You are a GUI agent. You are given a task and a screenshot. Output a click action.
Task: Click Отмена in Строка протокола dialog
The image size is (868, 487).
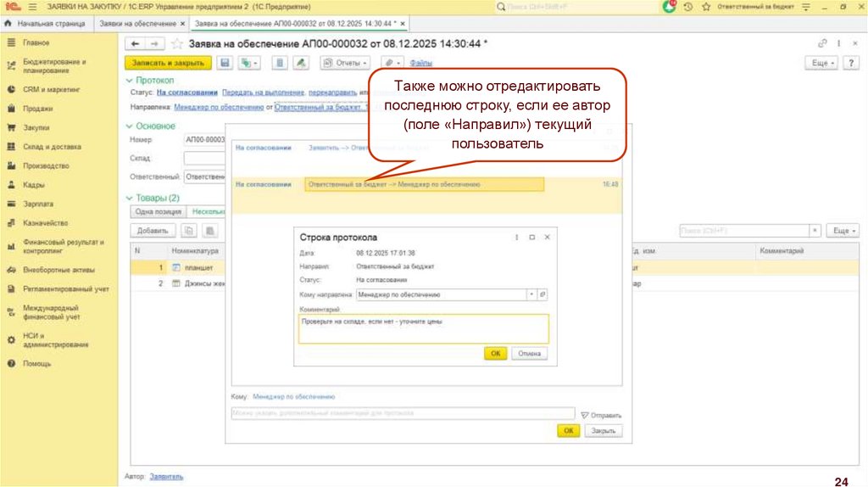tap(529, 354)
